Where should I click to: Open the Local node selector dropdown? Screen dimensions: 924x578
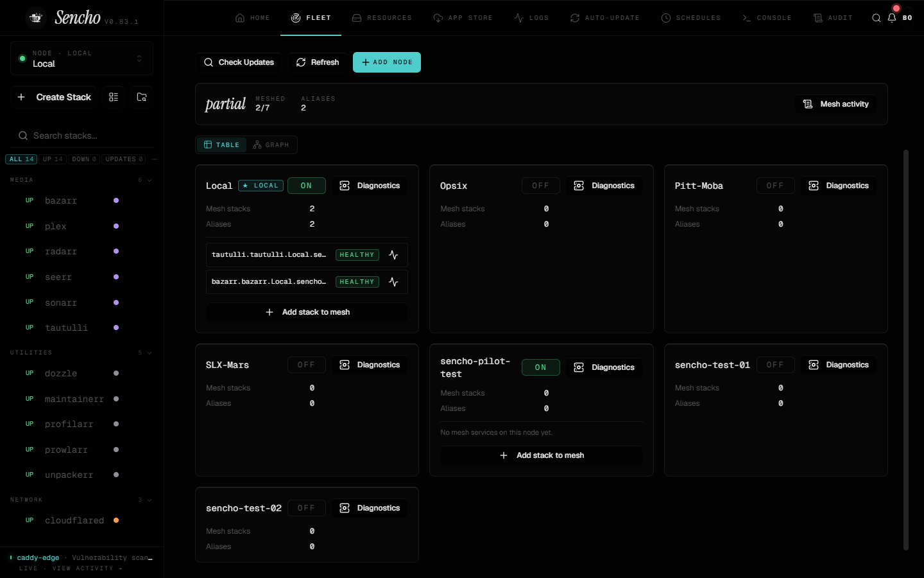coord(81,58)
